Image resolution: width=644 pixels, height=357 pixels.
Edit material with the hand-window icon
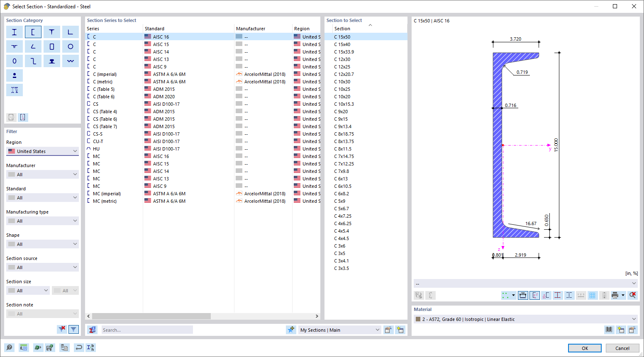pos(632,330)
